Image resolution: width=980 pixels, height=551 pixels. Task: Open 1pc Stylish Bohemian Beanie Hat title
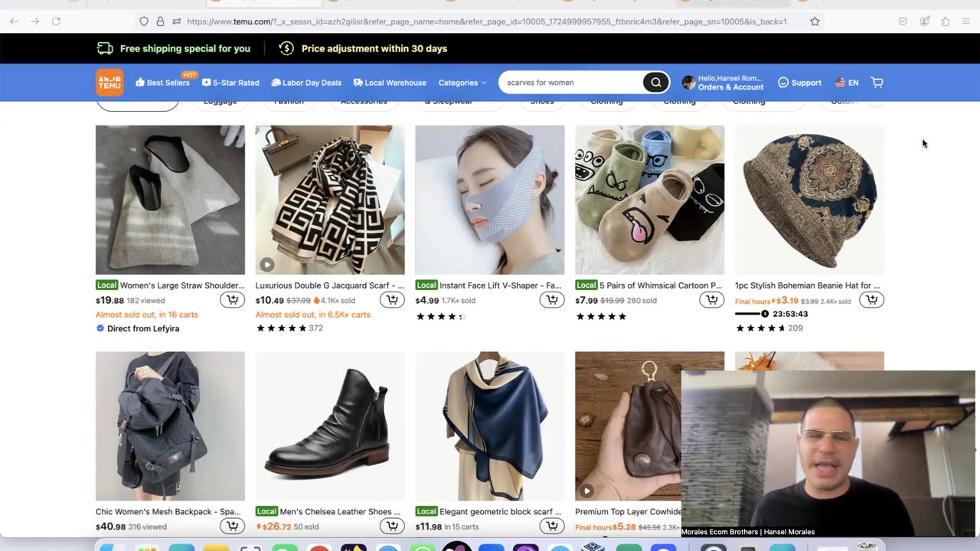(808, 285)
